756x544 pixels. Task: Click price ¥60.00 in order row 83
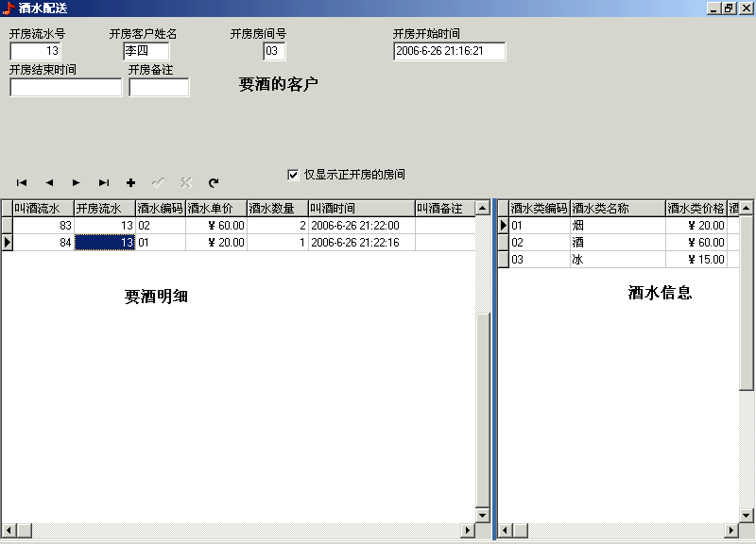(x=216, y=225)
